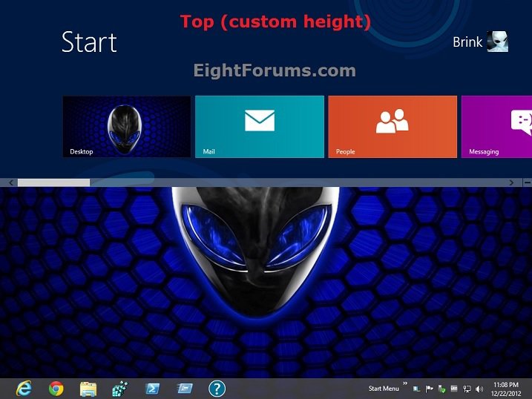Click the zoom out minus button
Viewport: 532px width, 399px height.
[528, 182]
